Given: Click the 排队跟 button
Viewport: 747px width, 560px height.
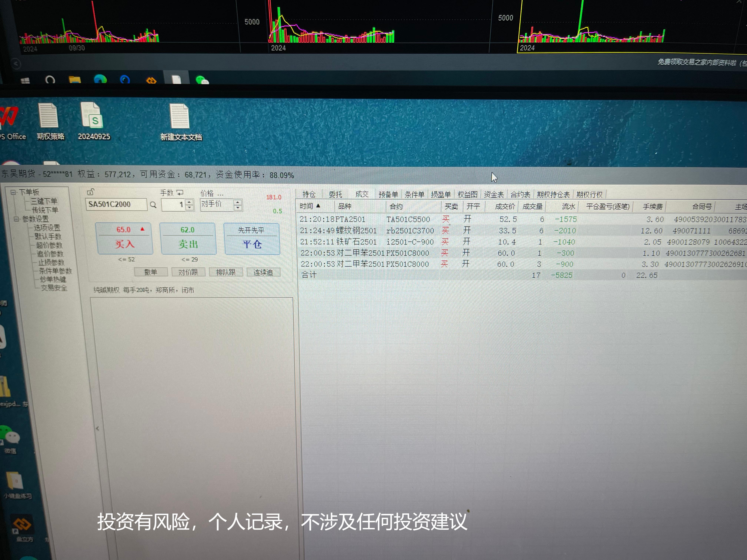Looking at the screenshot, I should [226, 272].
